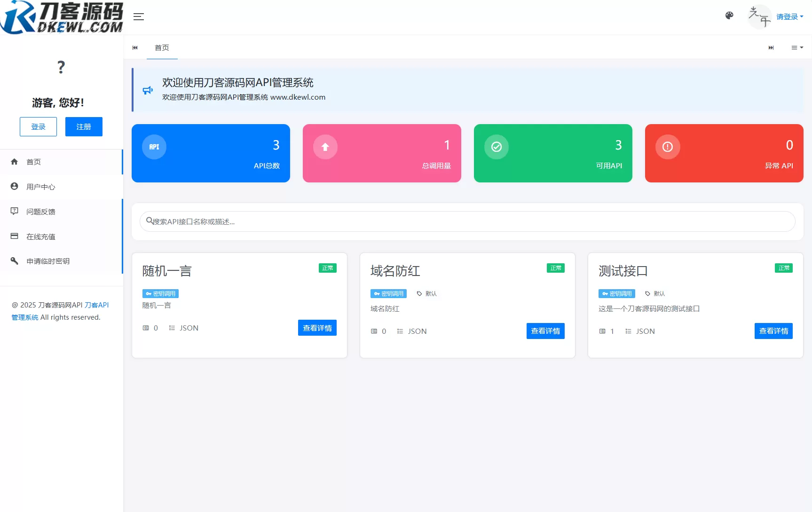Select the home icon next to 首页 sidebar entry
The image size is (812, 512).
[x=15, y=161]
